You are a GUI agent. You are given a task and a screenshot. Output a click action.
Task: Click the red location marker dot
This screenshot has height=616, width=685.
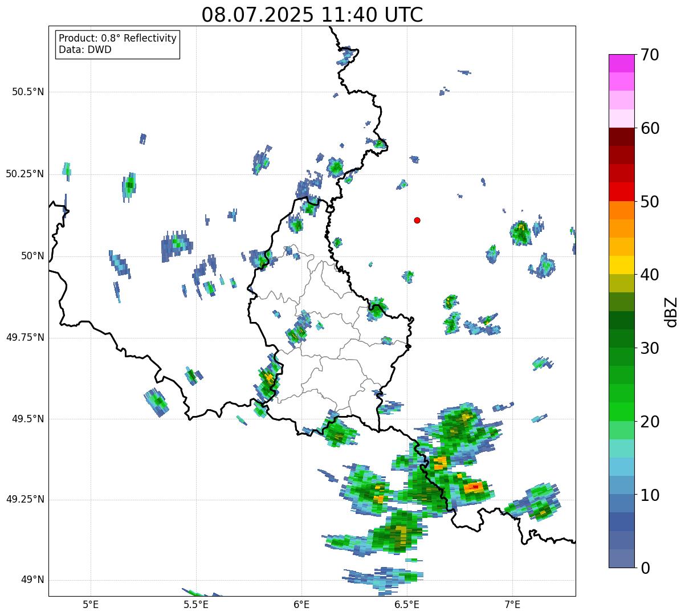417,220
